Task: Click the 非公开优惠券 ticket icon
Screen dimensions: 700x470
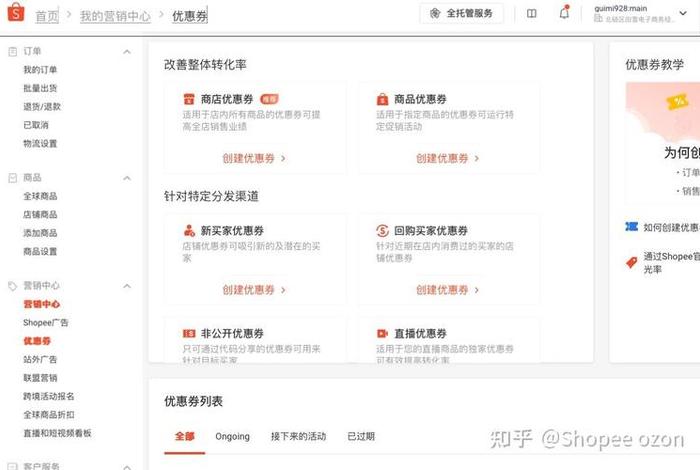Action: click(189, 333)
